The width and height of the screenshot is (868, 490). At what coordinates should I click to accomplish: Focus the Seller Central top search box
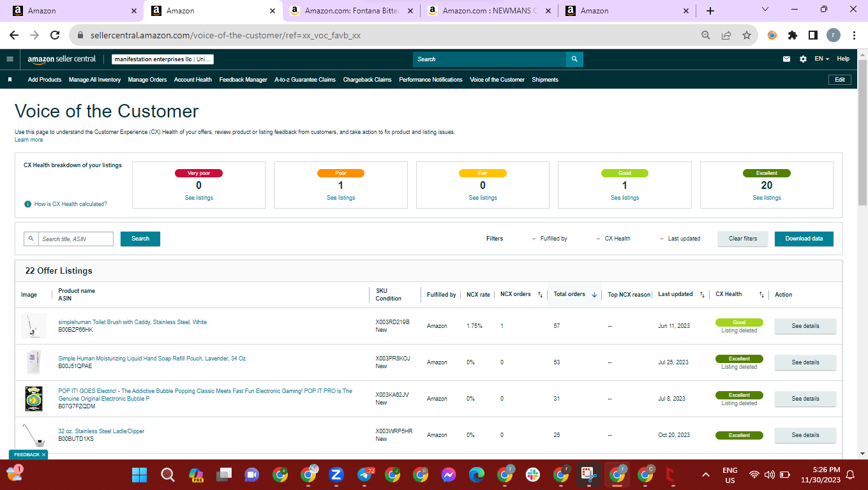click(x=490, y=59)
